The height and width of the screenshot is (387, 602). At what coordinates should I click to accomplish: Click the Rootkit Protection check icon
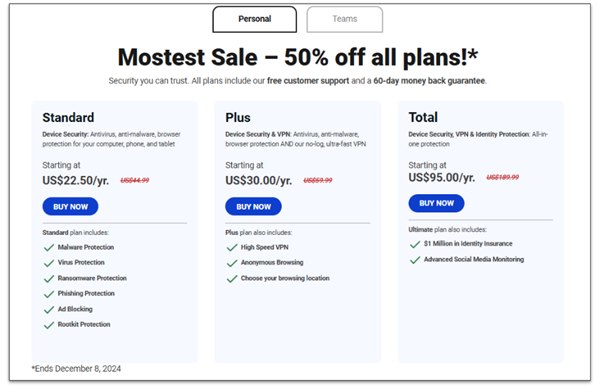pos(49,325)
